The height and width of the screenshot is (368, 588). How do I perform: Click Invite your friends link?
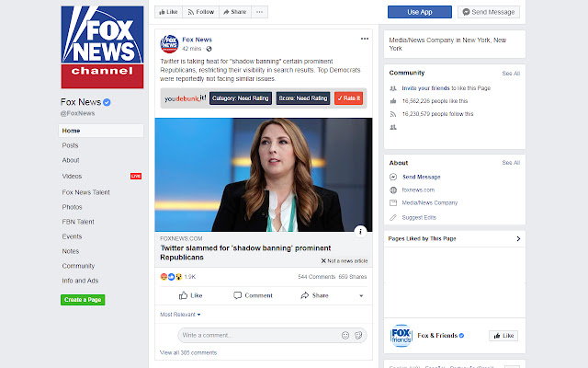click(425, 88)
